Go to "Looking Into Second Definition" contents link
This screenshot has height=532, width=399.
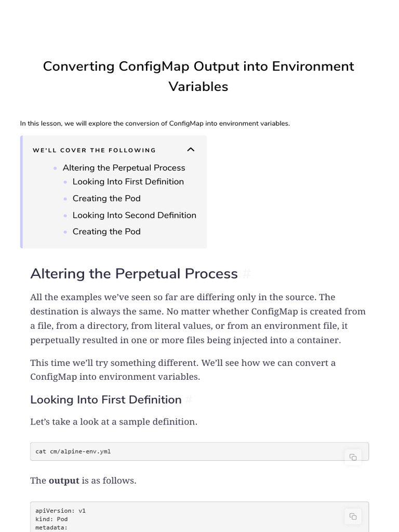tap(134, 215)
